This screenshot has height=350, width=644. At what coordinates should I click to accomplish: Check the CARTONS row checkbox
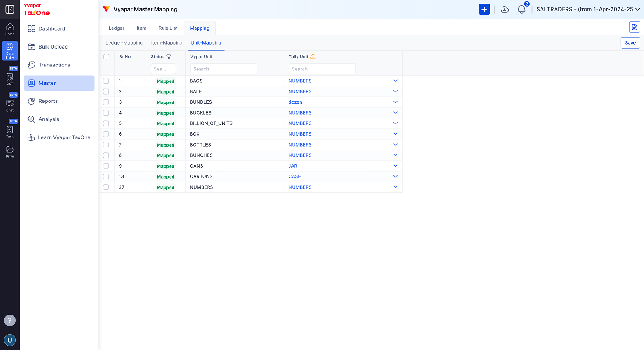(106, 176)
